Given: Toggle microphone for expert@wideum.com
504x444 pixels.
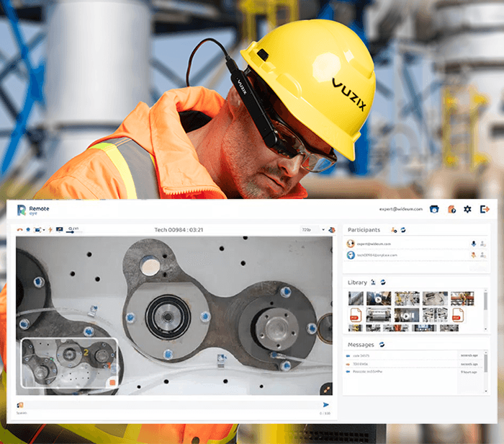Looking at the screenshot, I should pos(474,244).
